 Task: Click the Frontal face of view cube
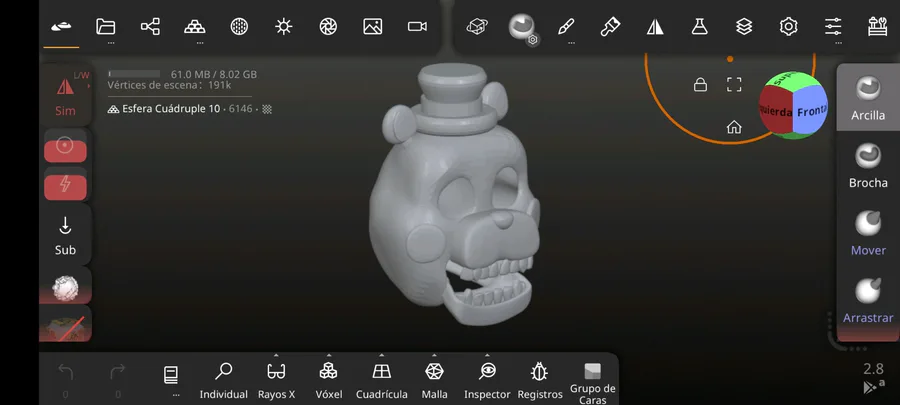coord(810,110)
